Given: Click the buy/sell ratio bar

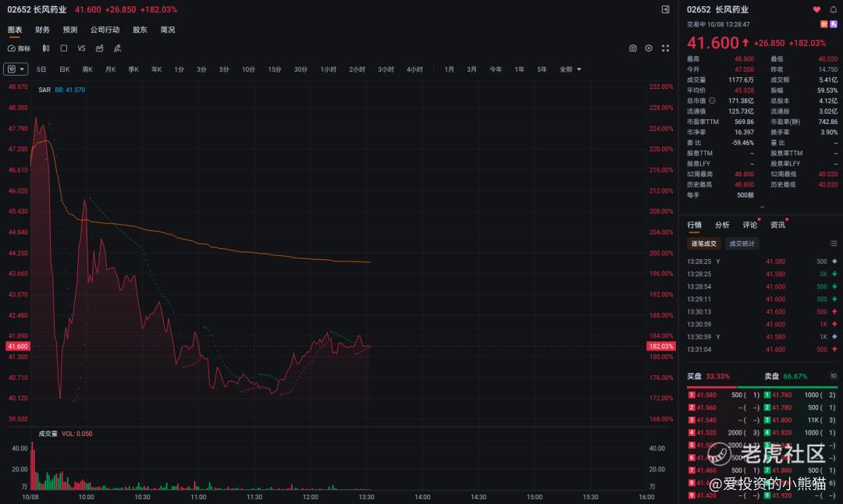Looking at the screenshot, I should point(762,387).
